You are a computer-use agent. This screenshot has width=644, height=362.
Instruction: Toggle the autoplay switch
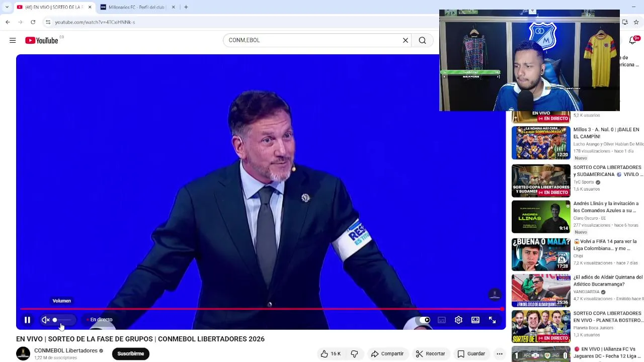point(425,320)
